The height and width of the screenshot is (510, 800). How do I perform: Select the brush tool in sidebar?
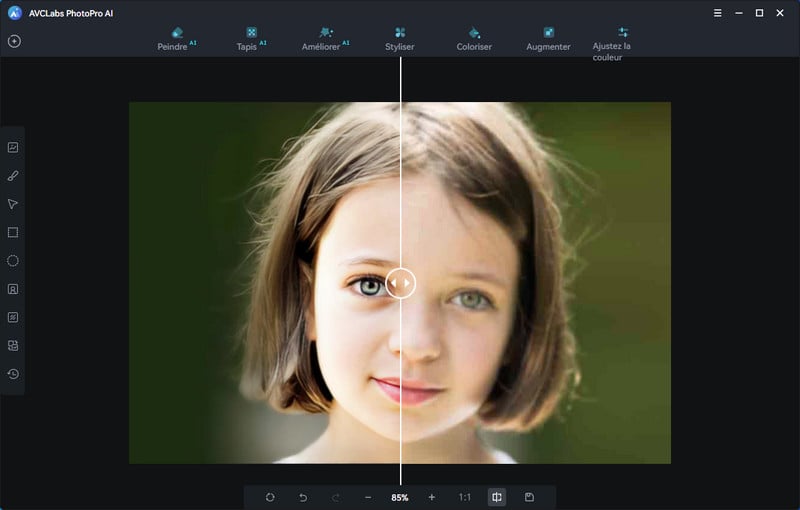[13, 176]
